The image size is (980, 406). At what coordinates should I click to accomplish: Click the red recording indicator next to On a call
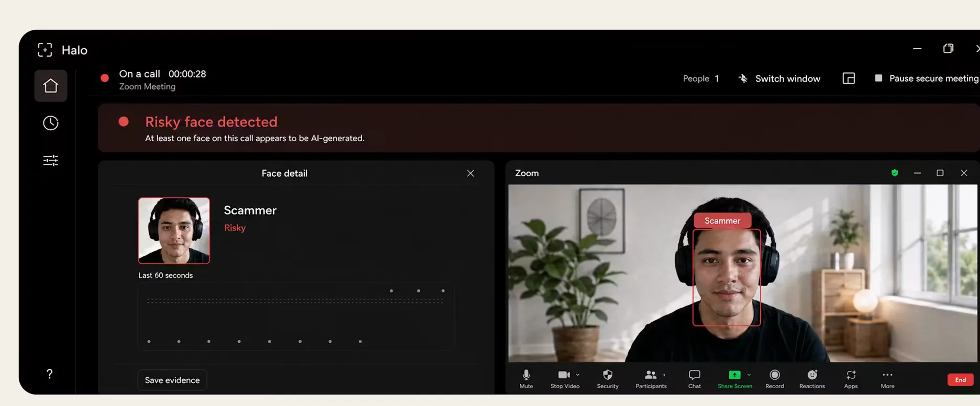pos(105,78)
